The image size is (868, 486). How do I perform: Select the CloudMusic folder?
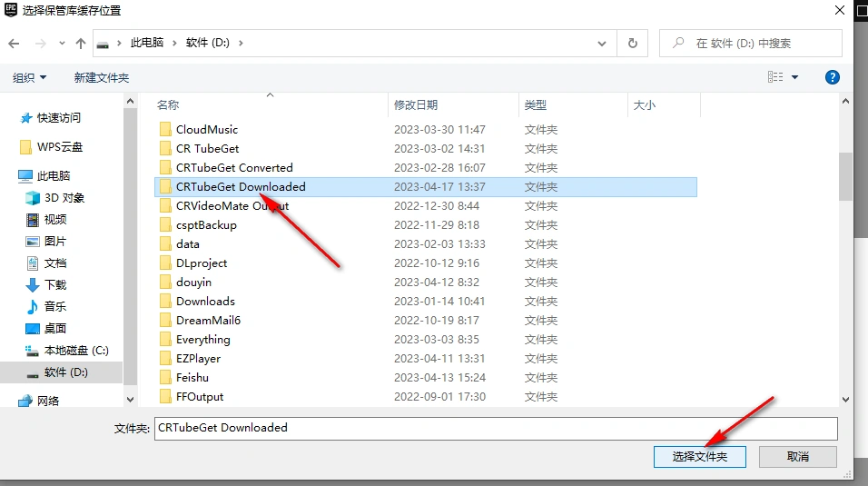pos(206,130)
